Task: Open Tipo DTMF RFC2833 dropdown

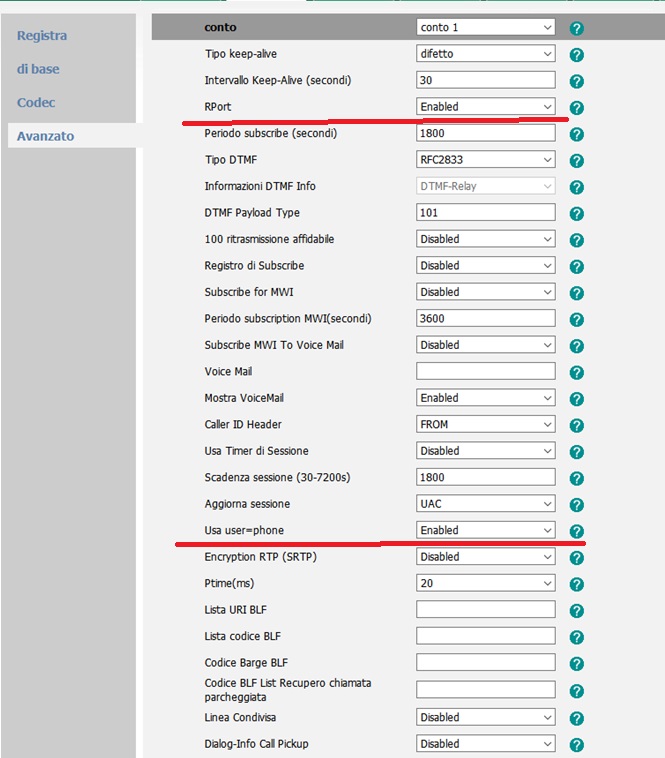Action: pyautogui.click(x=486, y=160)
